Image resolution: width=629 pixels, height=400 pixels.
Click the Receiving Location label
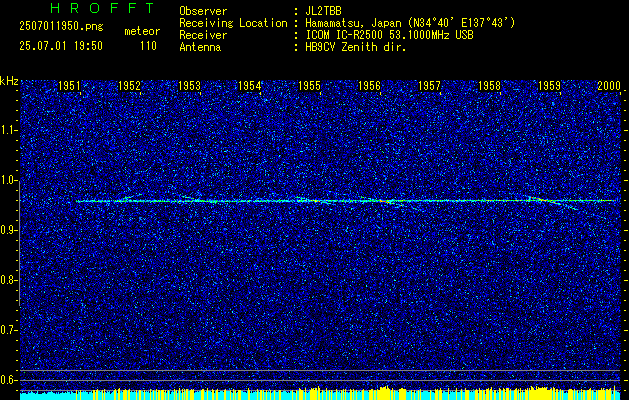click(233, 23)
